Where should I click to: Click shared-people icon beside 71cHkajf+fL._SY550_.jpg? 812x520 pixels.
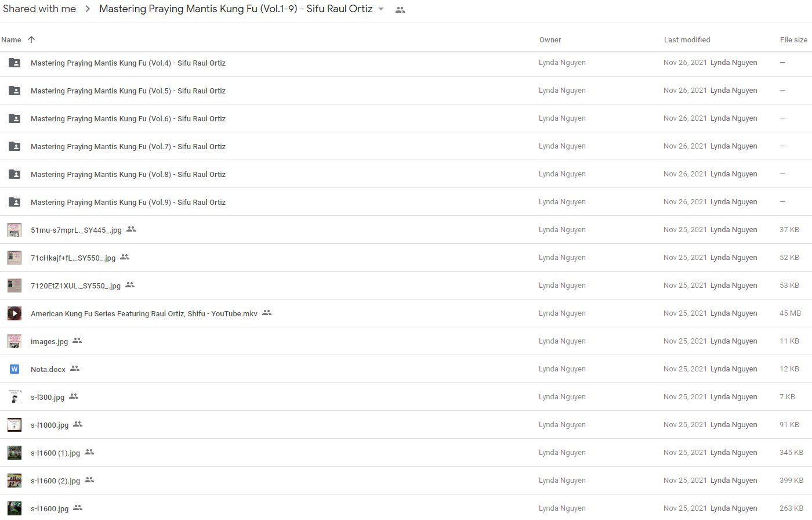point(125,257)
